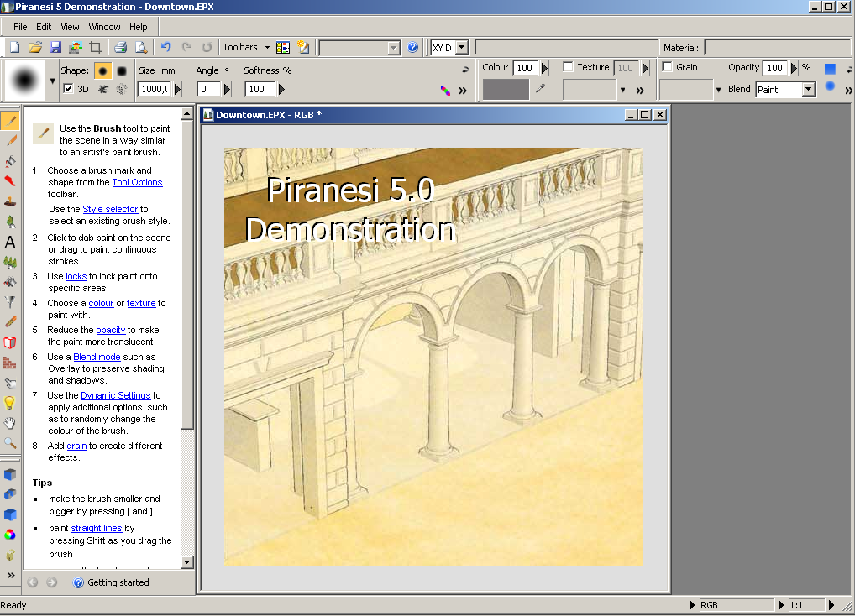Open the Blend mode help link
Viewport: 855px width, 616px height.
pyautogui.click(x=97, y=358)
